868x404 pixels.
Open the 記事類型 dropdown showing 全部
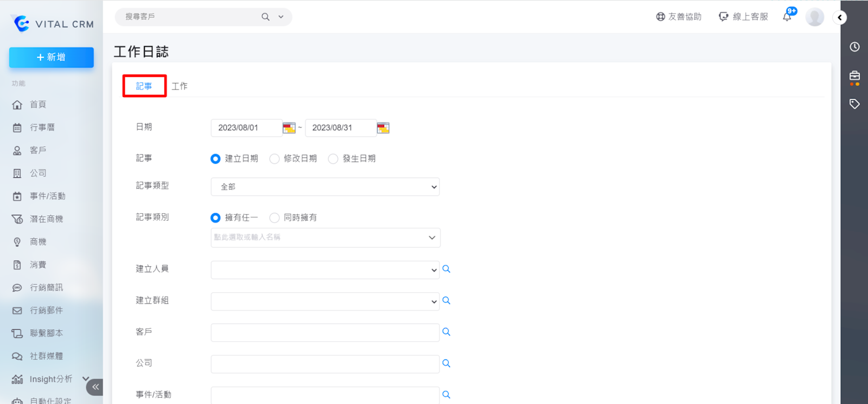click(325, 187)
